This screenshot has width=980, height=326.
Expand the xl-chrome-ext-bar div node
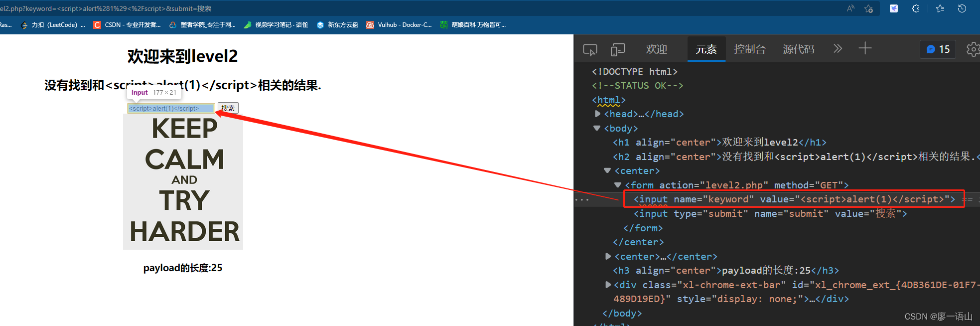click(608, 285)
